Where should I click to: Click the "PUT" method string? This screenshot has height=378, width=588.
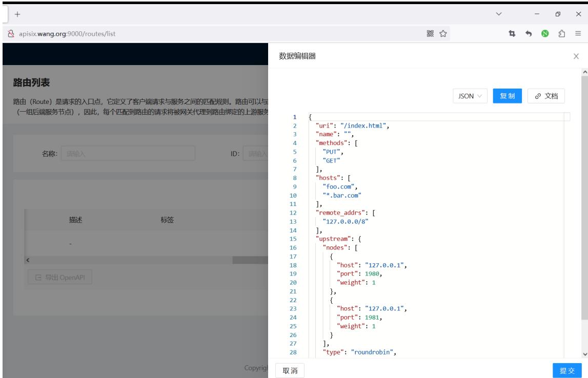click(x=331, y=152)
